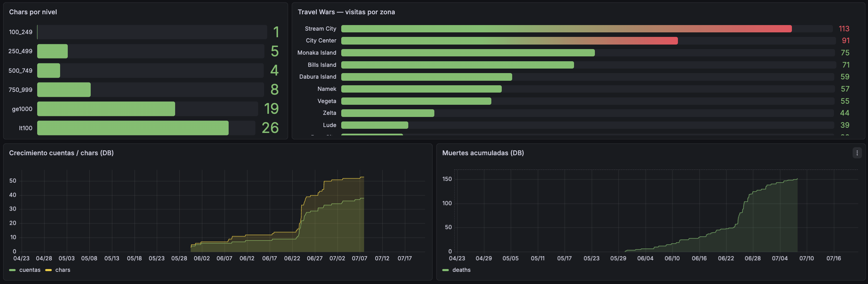Click the green bar for 250_499
The height and width of the screenshot is (284, 868).
(52, 51)
